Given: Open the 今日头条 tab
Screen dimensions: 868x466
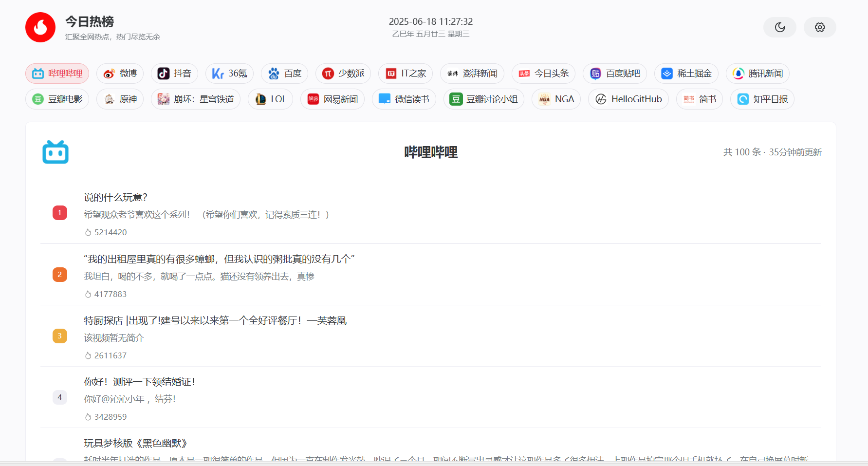Looking at the screenshot, I should coord(543,74).
